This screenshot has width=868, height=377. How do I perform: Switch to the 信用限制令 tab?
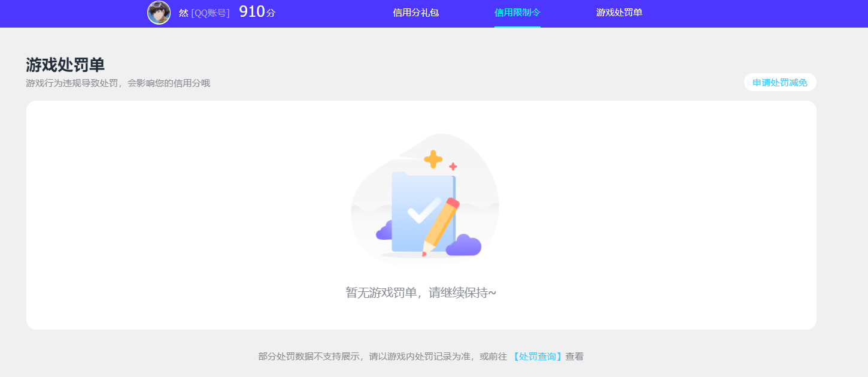(517, 13)
